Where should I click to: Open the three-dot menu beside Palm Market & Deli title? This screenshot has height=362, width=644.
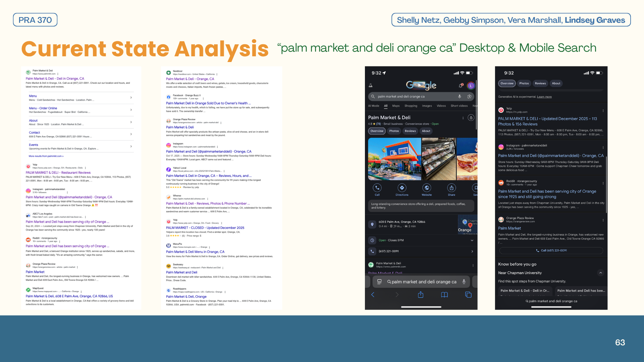coord(463,118)
